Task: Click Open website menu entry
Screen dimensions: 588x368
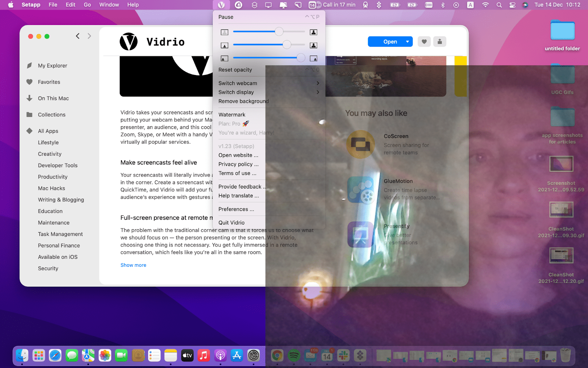Action: tap(269, 155)
